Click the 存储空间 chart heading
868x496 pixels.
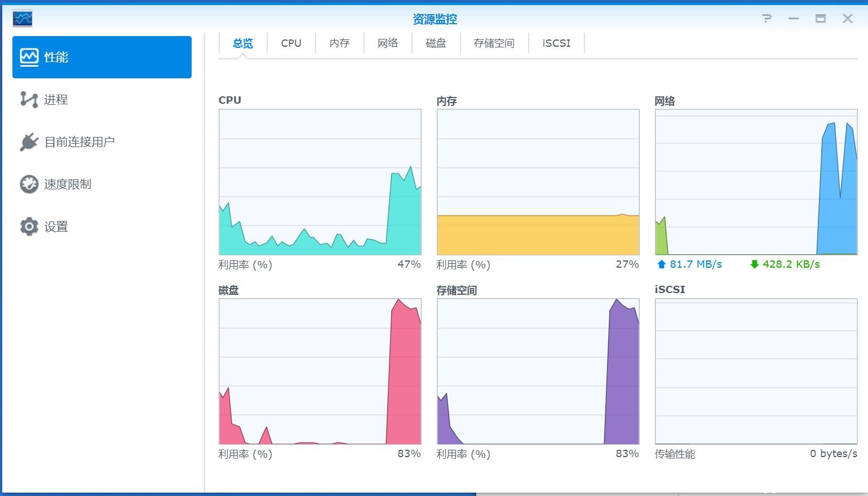click(x=457, y=290)
